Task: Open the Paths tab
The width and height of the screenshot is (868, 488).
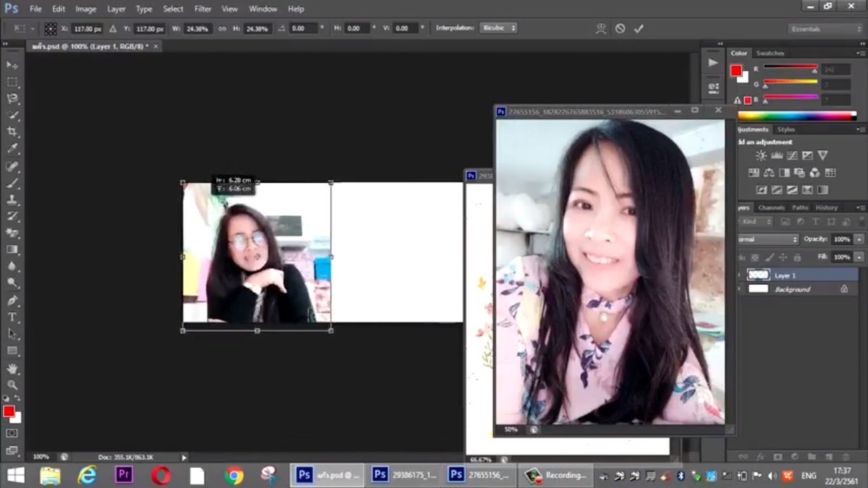Action: pos(800,207)
